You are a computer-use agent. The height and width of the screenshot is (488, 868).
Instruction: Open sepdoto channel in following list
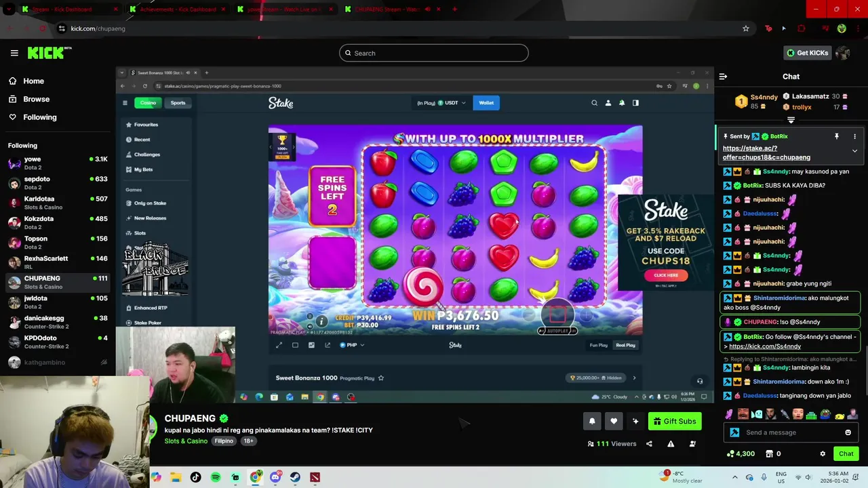pyautogui.click(x=58, y=183)
